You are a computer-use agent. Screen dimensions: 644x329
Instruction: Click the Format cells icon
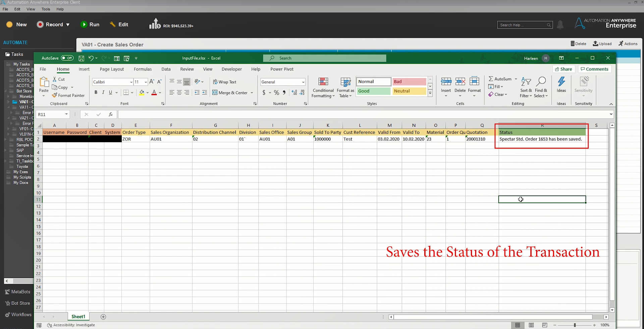pyautogui.click(x=474, y=81)
